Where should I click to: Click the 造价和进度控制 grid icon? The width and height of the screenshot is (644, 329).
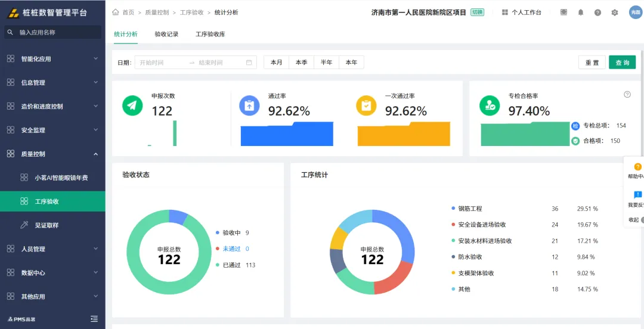point(11,106)
